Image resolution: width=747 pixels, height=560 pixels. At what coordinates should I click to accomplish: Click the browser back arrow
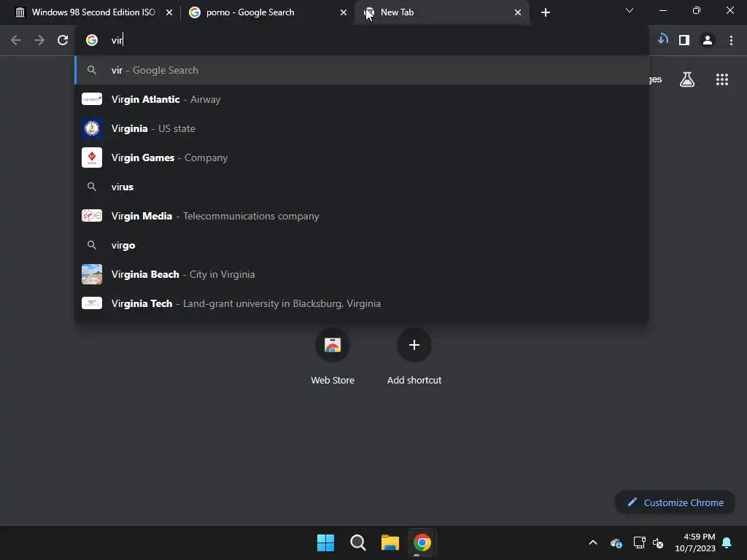[16, 41]
